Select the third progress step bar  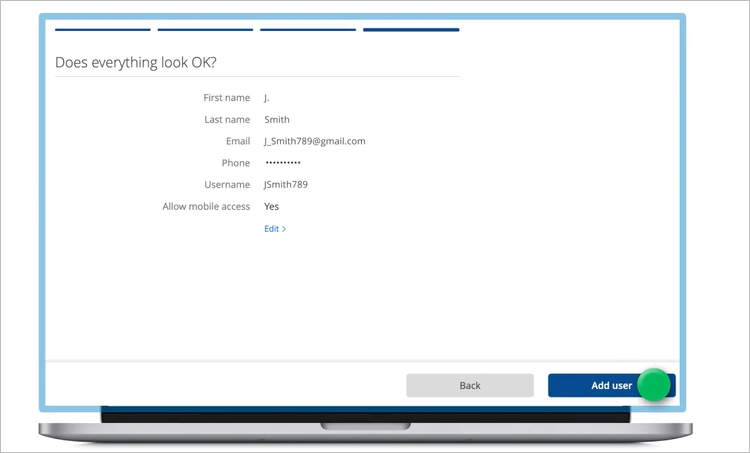click(x=308, y=30)
